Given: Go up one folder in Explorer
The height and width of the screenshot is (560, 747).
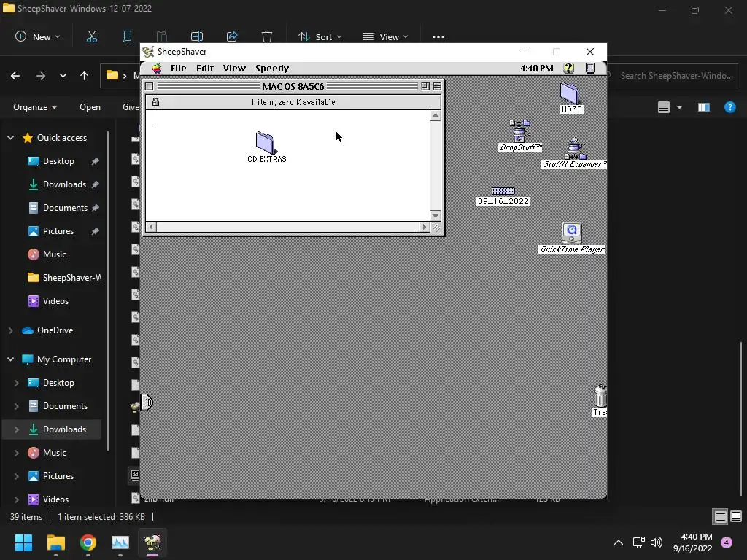Looking at the screenshot, I should (x=85, y=76).
